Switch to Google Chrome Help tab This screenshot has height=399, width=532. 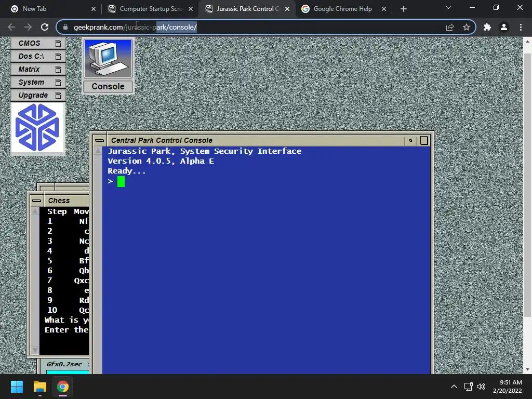point(343,9)
